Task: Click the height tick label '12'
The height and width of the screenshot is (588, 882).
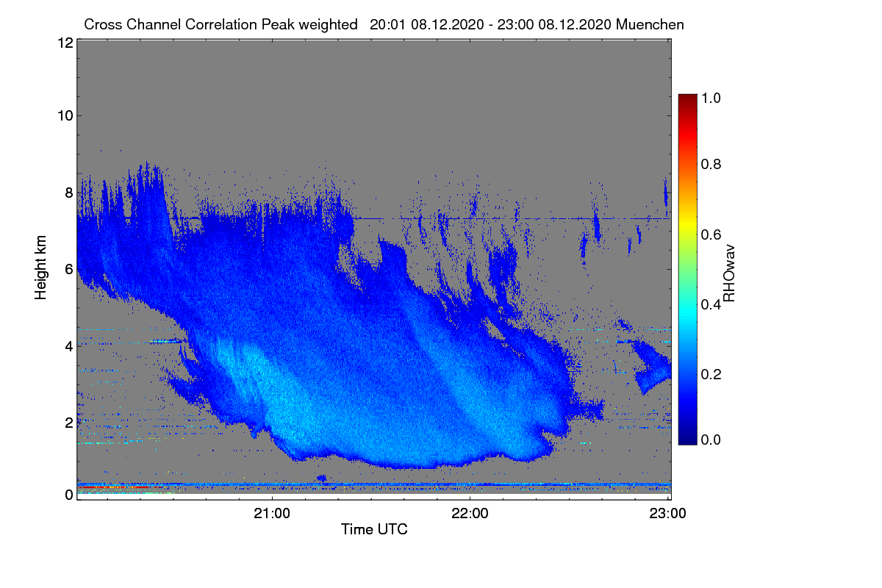Action: tap(65, 43)
